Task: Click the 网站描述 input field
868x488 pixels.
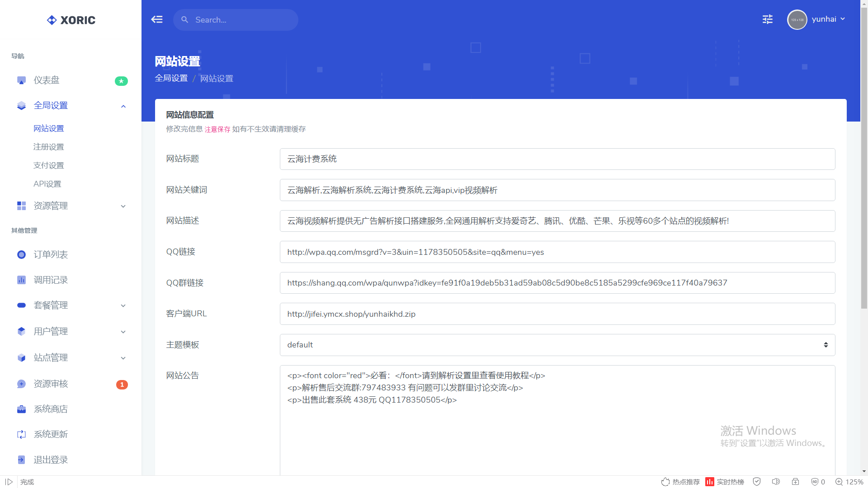Action: click(x=557, y=221)
